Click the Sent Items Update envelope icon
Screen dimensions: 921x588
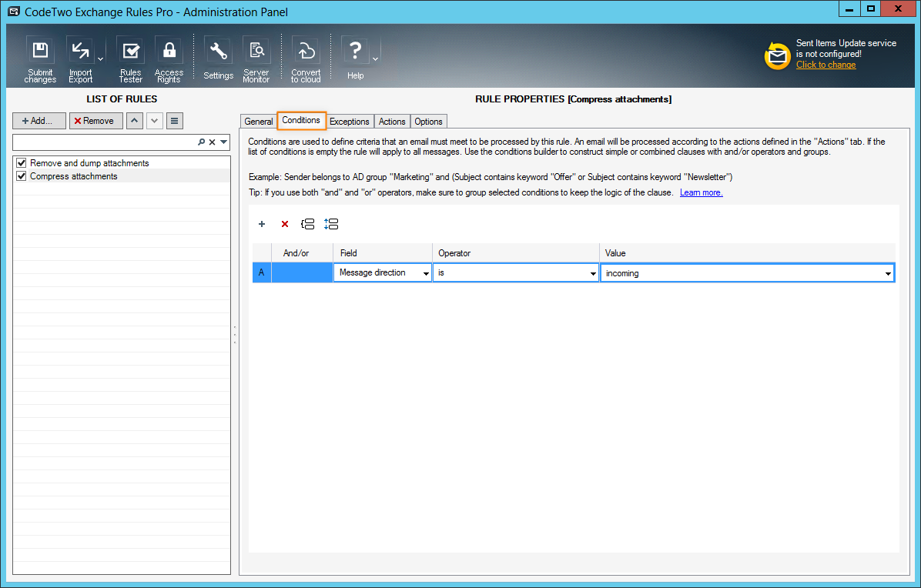(777, 55)
